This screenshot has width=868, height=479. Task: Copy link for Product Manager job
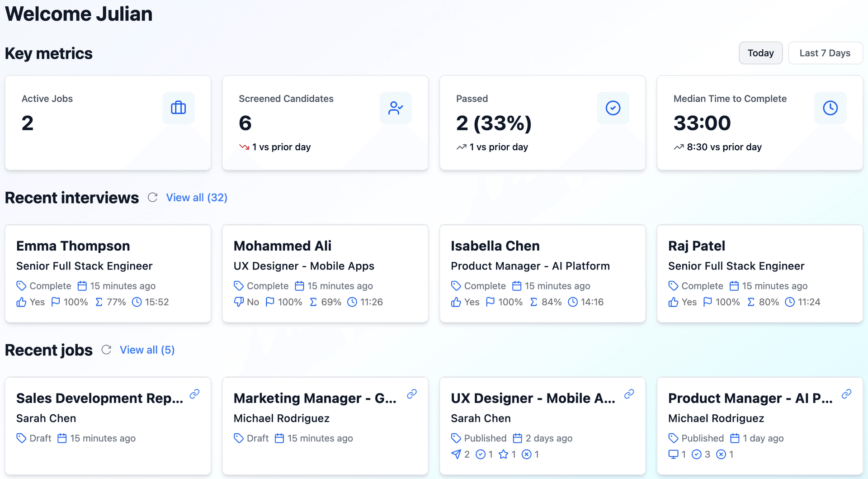pos(846,394)
